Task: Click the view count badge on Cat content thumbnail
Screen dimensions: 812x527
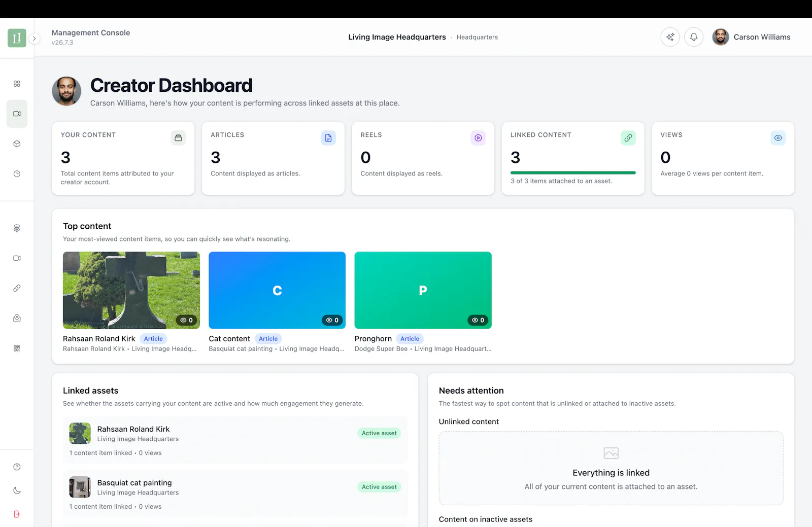Action: (332, 320)
